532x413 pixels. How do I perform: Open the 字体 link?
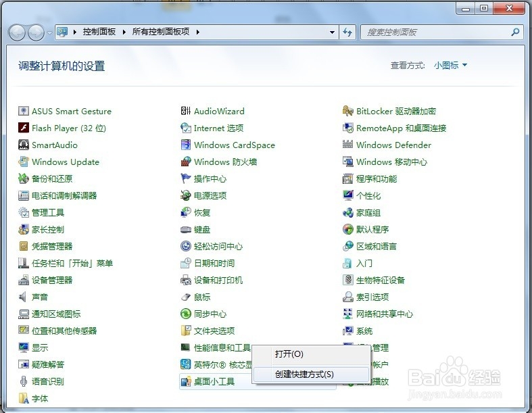[40, 398]
